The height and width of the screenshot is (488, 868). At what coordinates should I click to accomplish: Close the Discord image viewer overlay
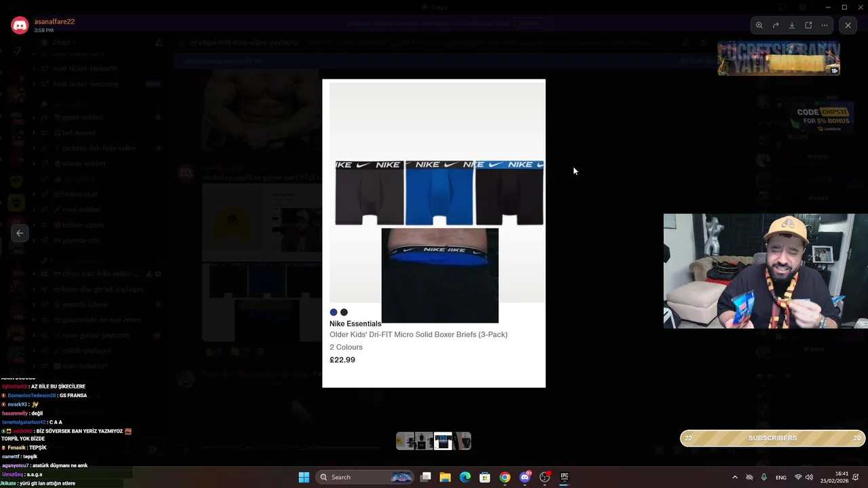[848, 25]
